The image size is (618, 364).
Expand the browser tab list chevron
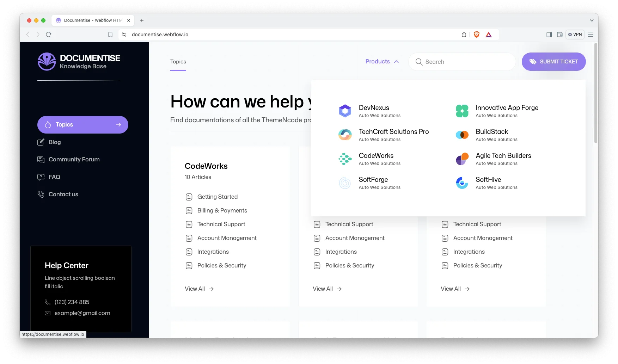point(592,20)
